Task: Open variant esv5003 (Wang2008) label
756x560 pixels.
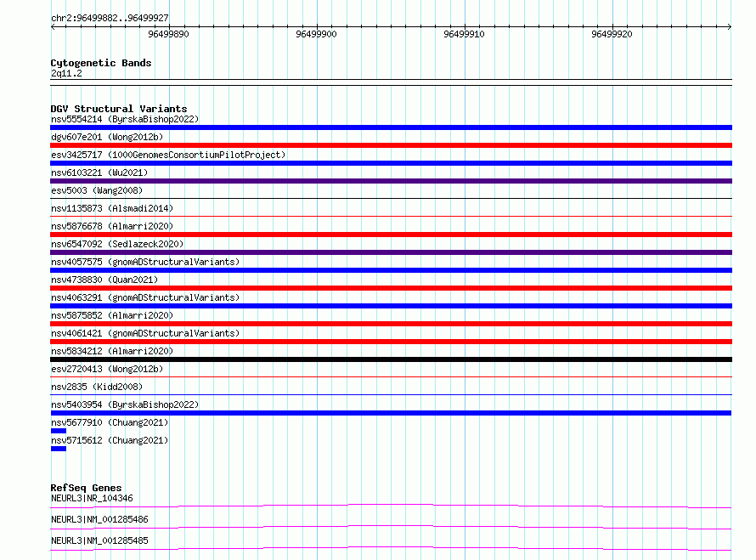Action: (97, 190)
